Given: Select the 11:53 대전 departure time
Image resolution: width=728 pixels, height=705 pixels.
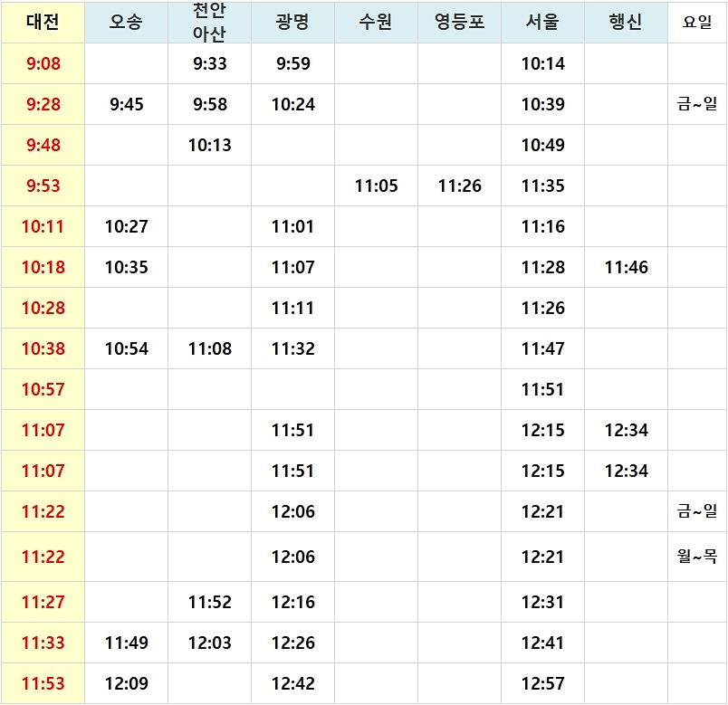Looking at the screenshot, I should (x=43, y=683).
